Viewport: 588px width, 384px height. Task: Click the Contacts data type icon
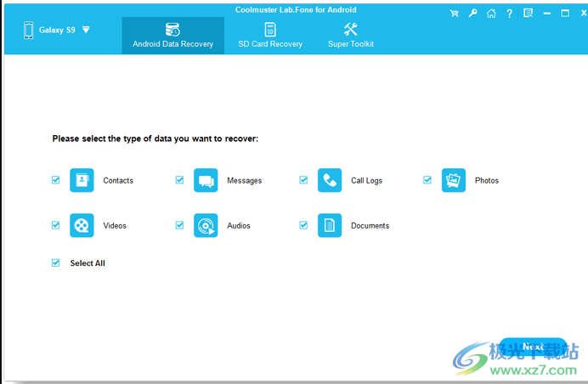point(82,180)
